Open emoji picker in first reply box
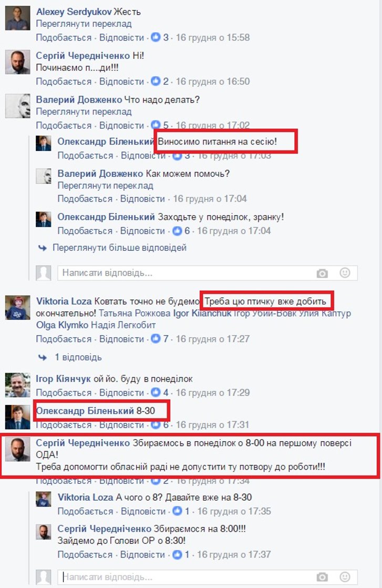 click(x=345, y=272)
